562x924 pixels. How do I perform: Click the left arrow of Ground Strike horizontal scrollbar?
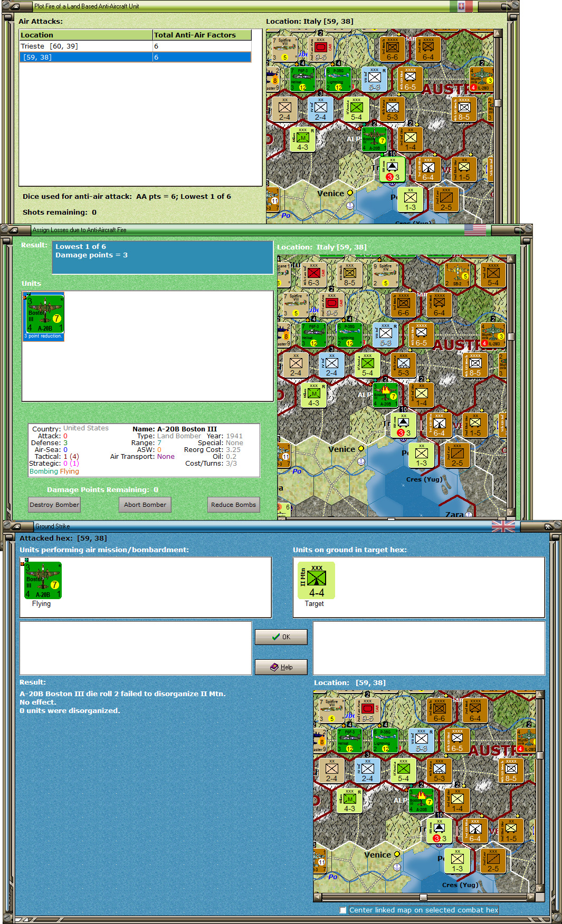(318, 897)
